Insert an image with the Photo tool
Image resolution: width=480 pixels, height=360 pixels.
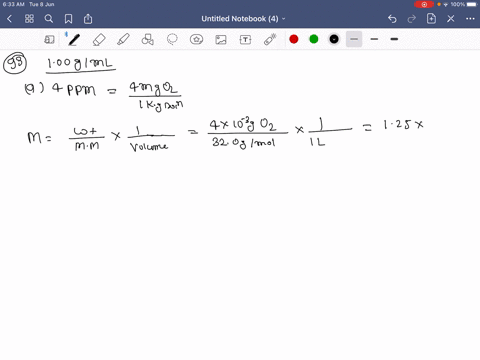(x=221, y=40)
